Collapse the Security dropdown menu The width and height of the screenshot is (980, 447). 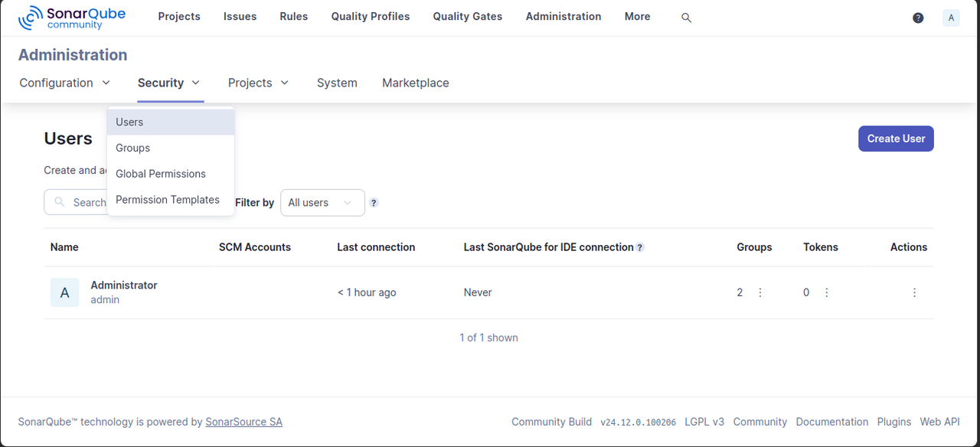(169, 83)
